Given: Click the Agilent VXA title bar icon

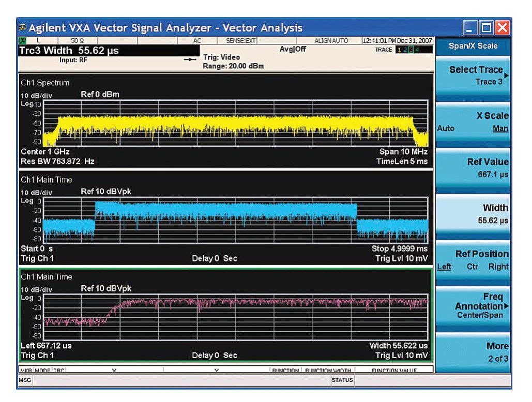Looking at the screenshot, I should [23, 28].
